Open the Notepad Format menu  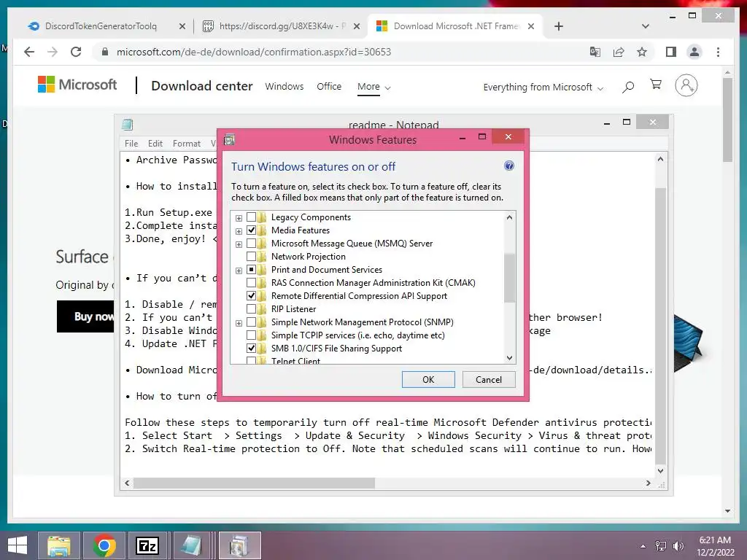tap(186, 144)
